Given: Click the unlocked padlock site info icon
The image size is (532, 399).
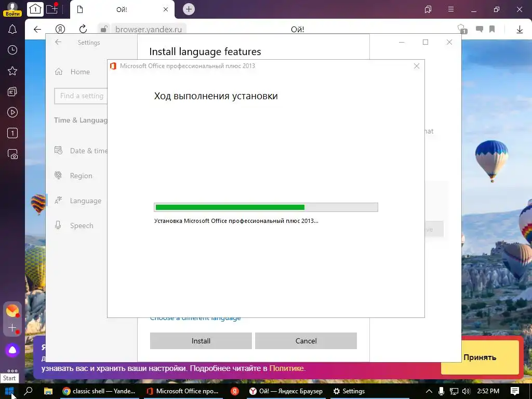Looking at the screenshot, I should click(x=104, y=29).
